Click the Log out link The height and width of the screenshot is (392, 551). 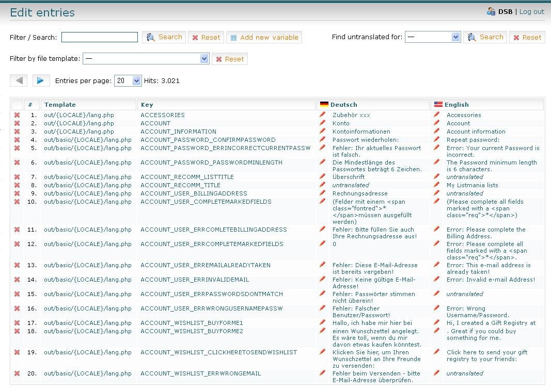pyautogui.click(x=531, y=11)
